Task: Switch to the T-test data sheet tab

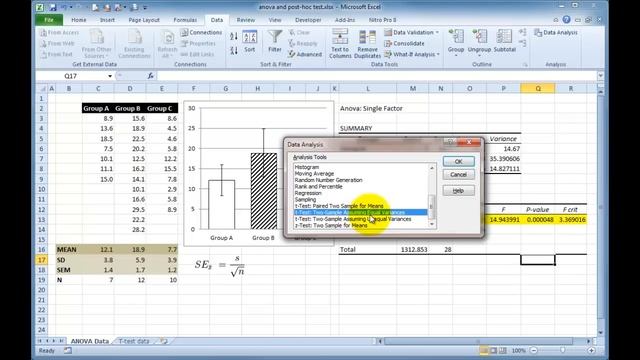Action: [134, 341]
